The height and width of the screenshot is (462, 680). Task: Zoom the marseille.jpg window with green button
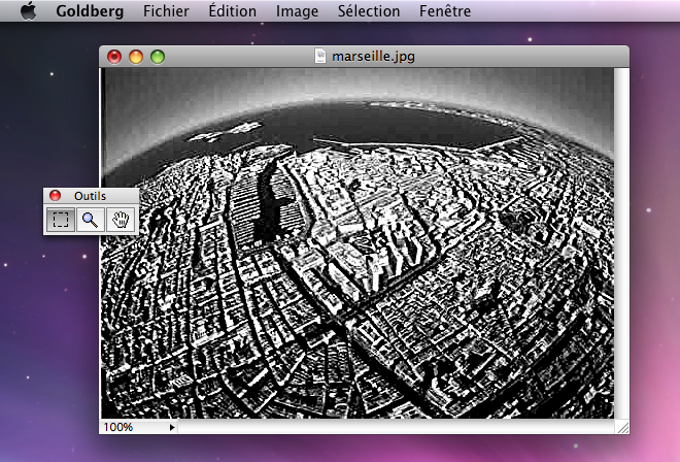point(157,57)
